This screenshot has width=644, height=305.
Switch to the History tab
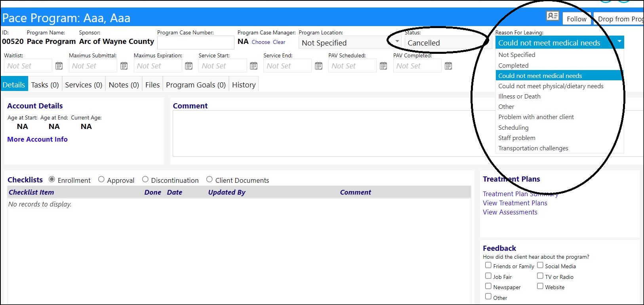click(x=244, y=85)
